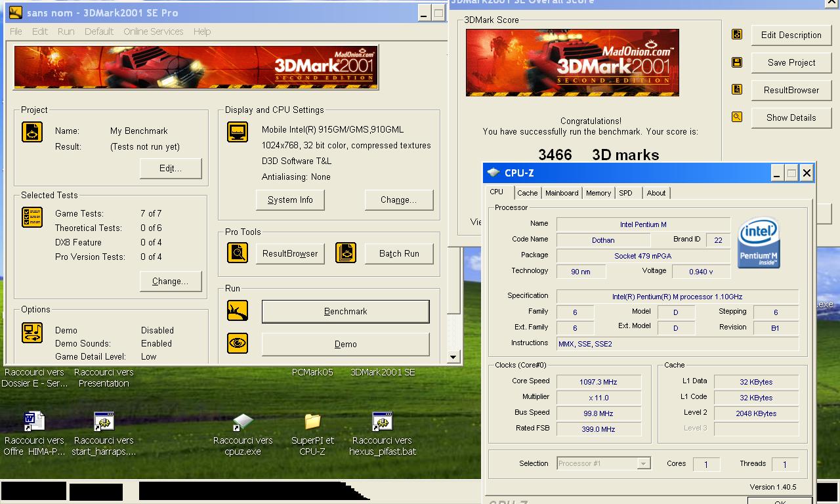This screenshot has height=504, width=840.
Task: Click the 3466 3D marks score text
Action: click(598, 155)
